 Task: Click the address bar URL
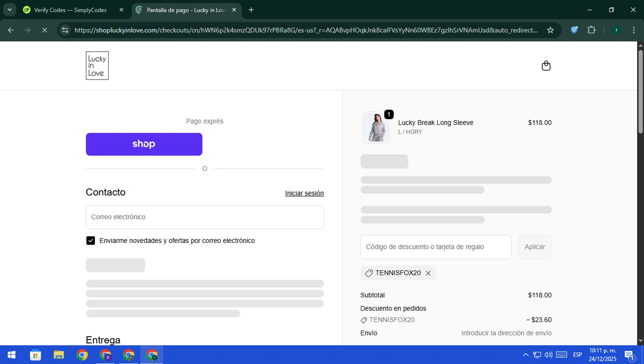(306, 30)
